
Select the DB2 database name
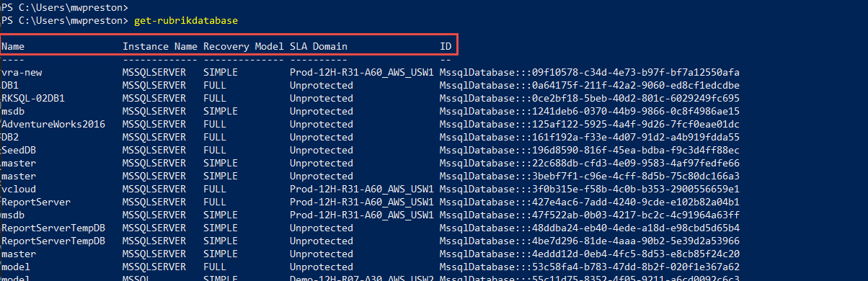(x=10, y=137)
